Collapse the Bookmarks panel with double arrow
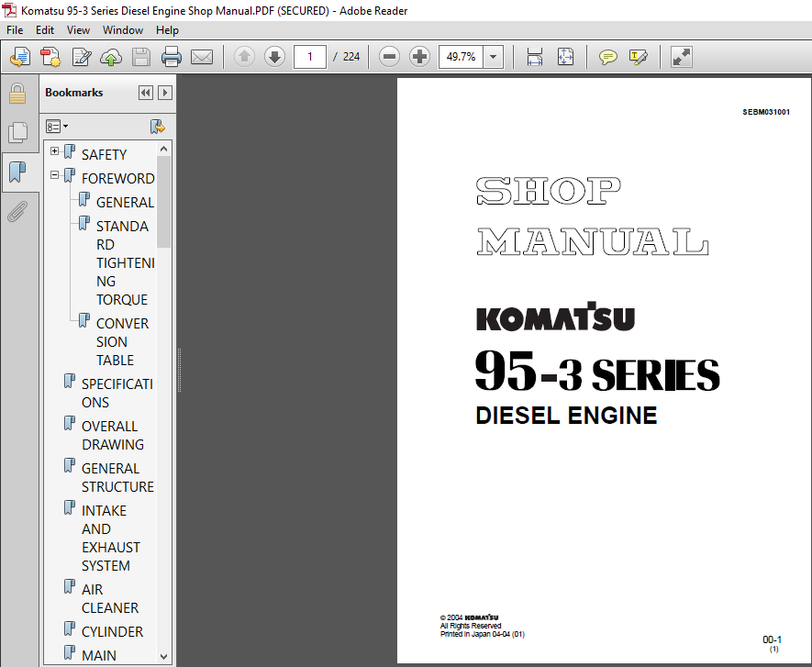The width and height of the screenshot is (812, 667). [x=146, y=93]
